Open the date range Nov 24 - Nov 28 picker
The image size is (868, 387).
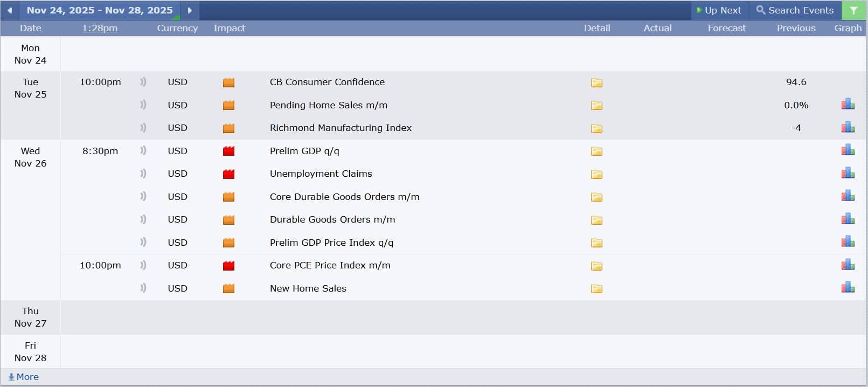coord(100,10)
